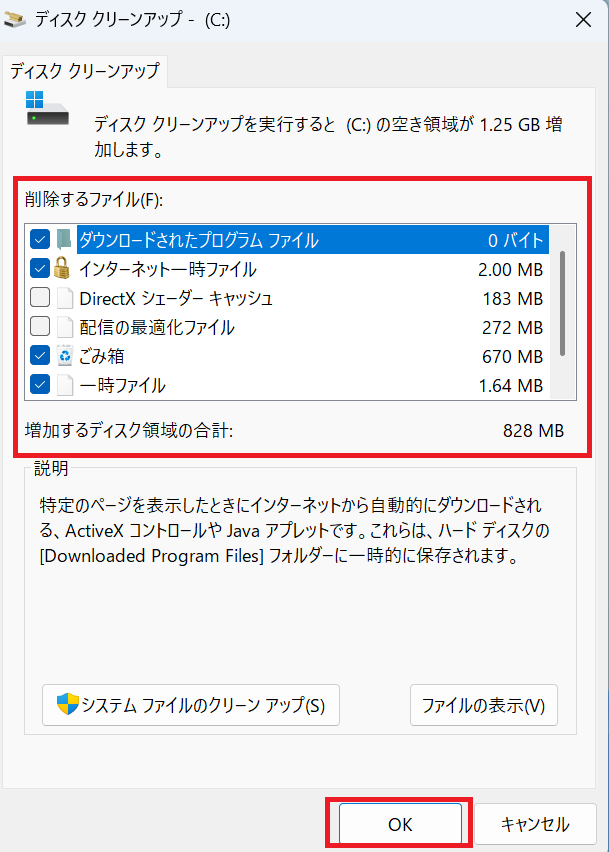Toggle the 一時ファイル checkbox off

pyautogui.click(x=40, y=385)
